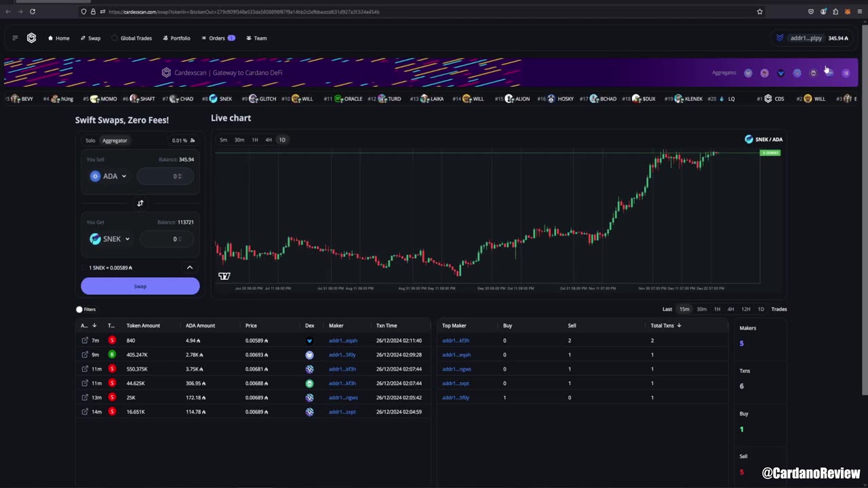Click the DEX icon for the 840 trade
The image size is (868, 488).
(x=309, y=340)
